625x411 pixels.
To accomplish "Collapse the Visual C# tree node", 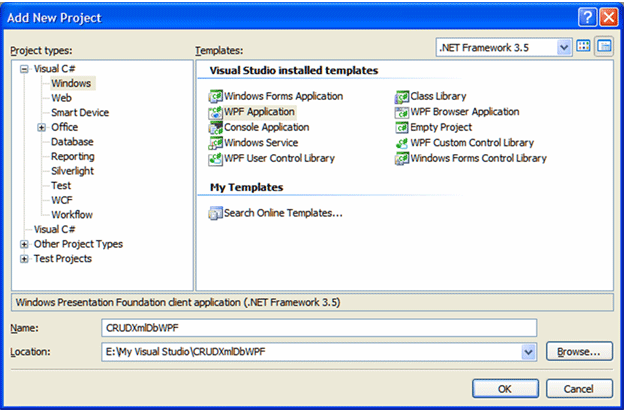I will click(x=24, y=69).
